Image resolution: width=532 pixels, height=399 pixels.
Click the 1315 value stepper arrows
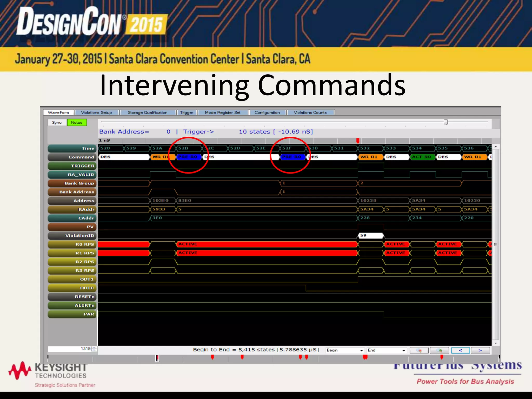click(94, 349)
